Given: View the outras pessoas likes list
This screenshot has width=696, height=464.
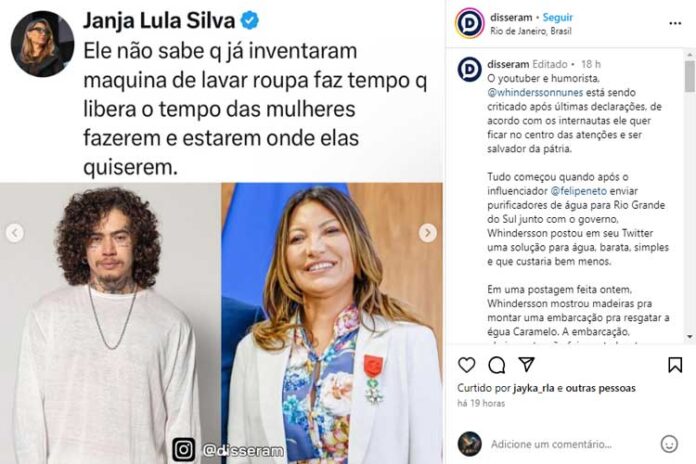Looking at the screenshot, I should pyautogui.click(x=601, y=388).
